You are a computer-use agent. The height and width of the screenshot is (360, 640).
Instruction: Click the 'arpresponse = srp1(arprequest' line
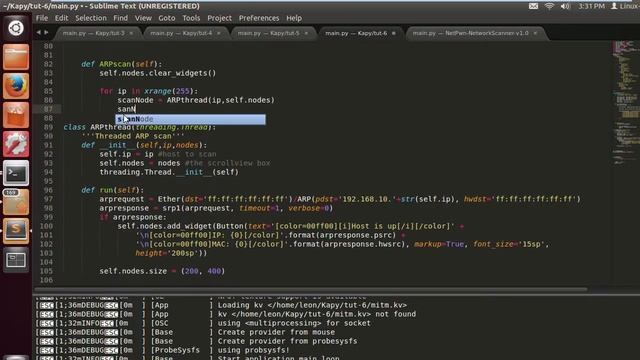pyautogui.click(x=216, y=208)
